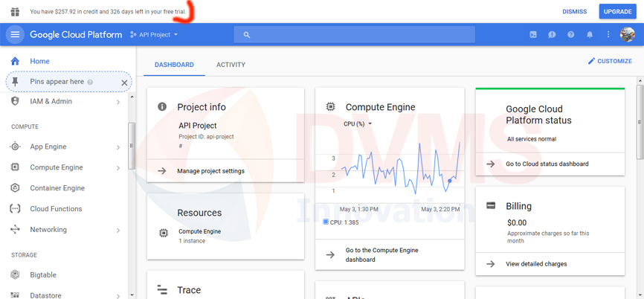Click the sidebar up scroll arrow
This screenshot has width=644, height=299.
(x=132, y=97)
